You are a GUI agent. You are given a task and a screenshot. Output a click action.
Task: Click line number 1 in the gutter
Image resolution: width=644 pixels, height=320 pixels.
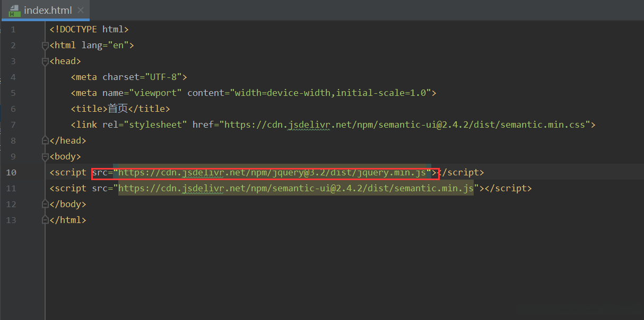point(13,30)
